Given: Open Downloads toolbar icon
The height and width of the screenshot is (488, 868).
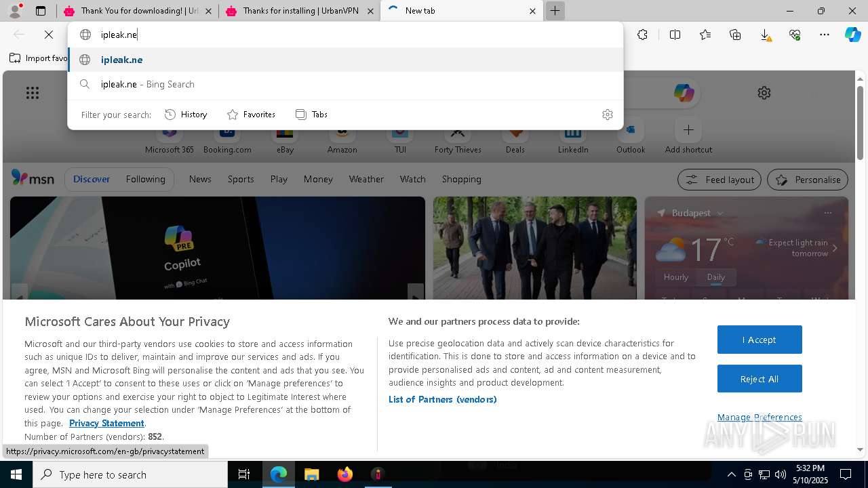Looking at the screenshot, I should coord(765,35).
